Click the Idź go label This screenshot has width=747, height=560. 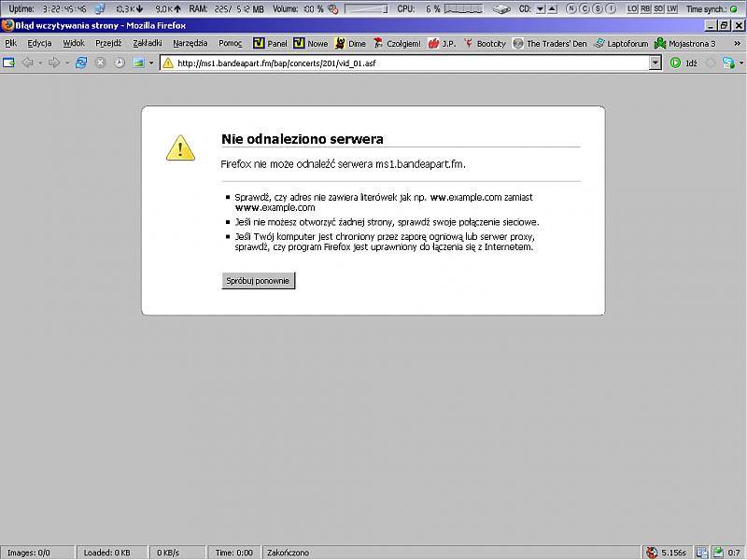(x=691, y=63)
